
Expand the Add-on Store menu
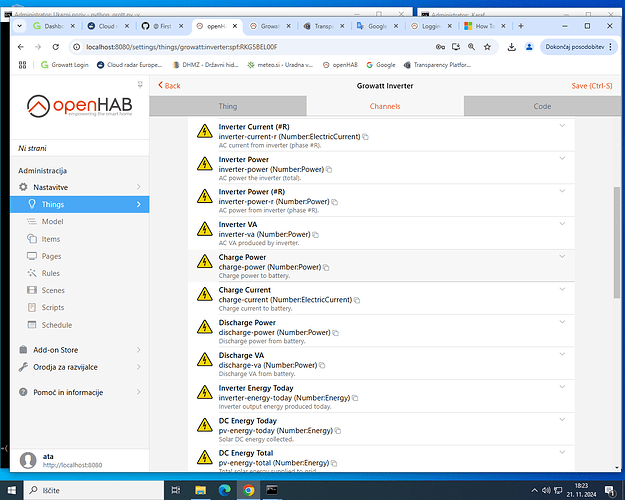pos(138,350)
